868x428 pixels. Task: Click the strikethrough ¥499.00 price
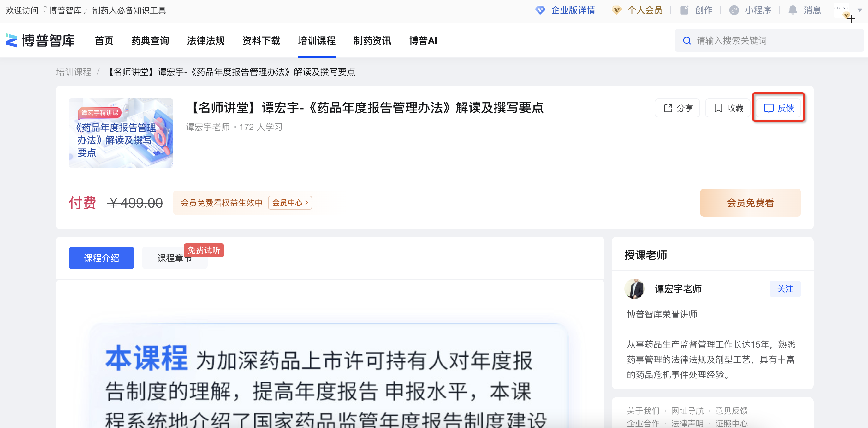[x=135, y=203]
